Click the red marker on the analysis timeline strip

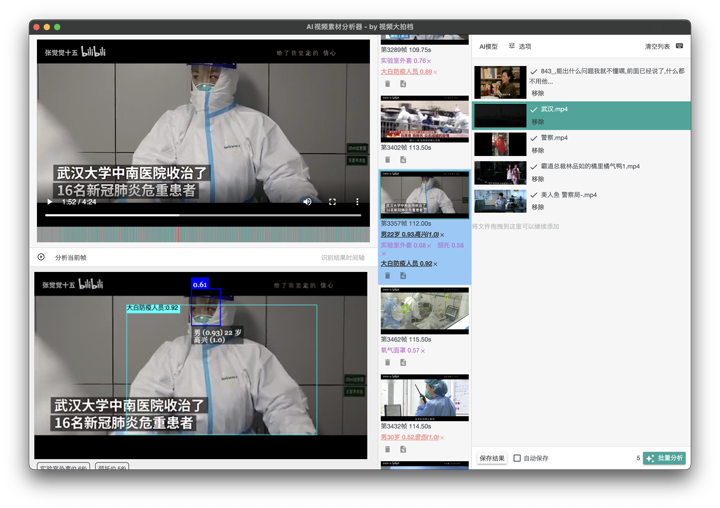tap(178, 234)
